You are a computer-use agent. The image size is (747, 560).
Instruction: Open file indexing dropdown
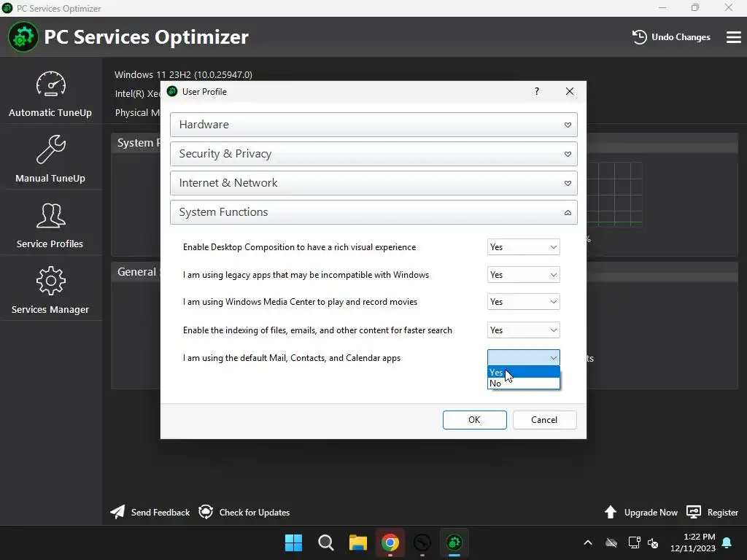pyautogui.click(x=523, y=330)
